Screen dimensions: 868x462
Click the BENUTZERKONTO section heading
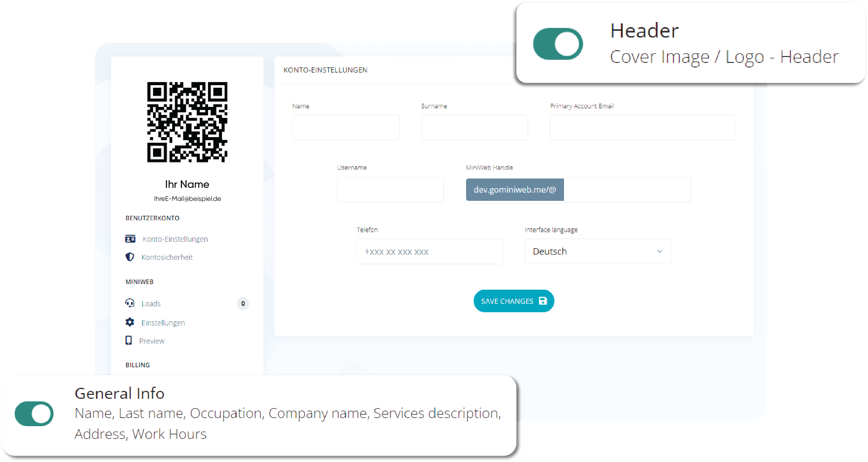tap(152, 218)
